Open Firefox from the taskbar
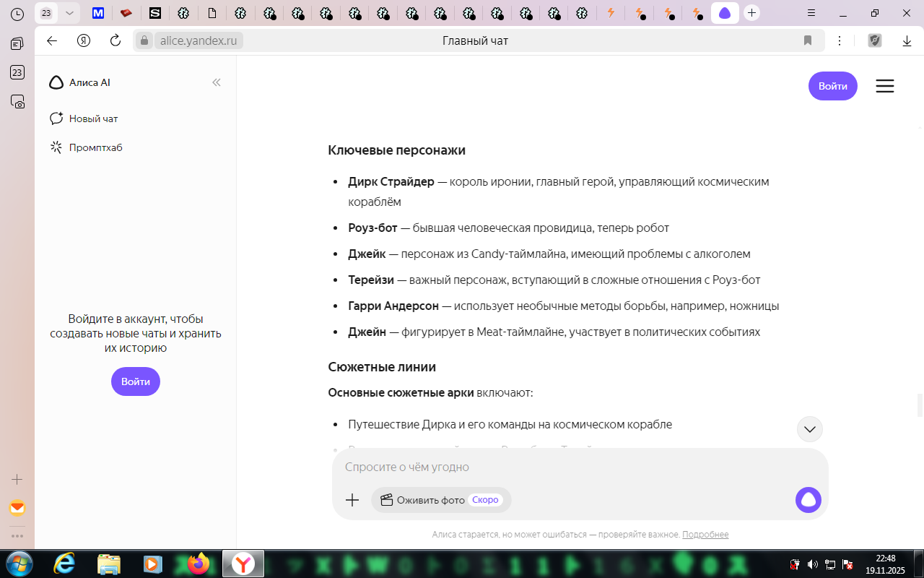The height and width of the screenshot is (578, 924). pos(197,564)
